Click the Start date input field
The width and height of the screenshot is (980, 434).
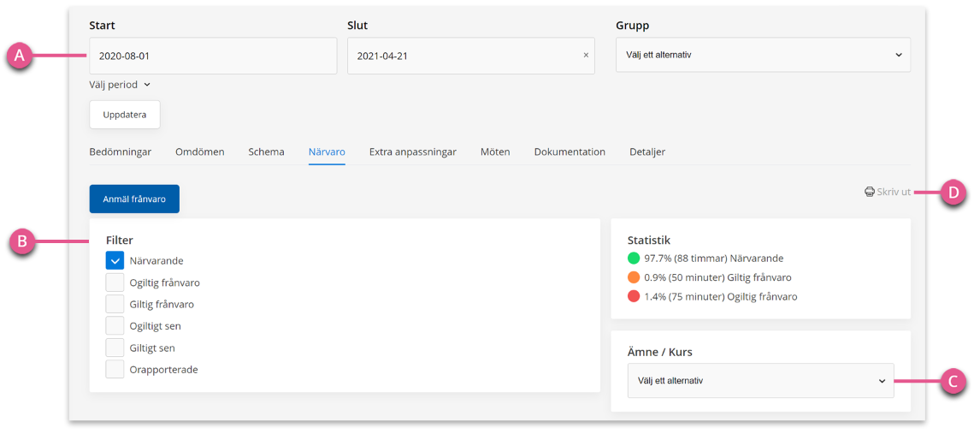213,56
